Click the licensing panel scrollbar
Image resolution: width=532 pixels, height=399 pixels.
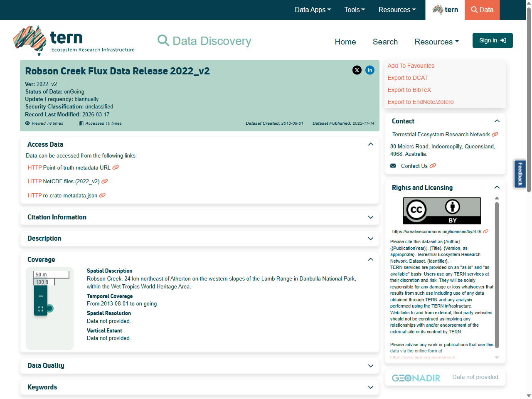497,274
